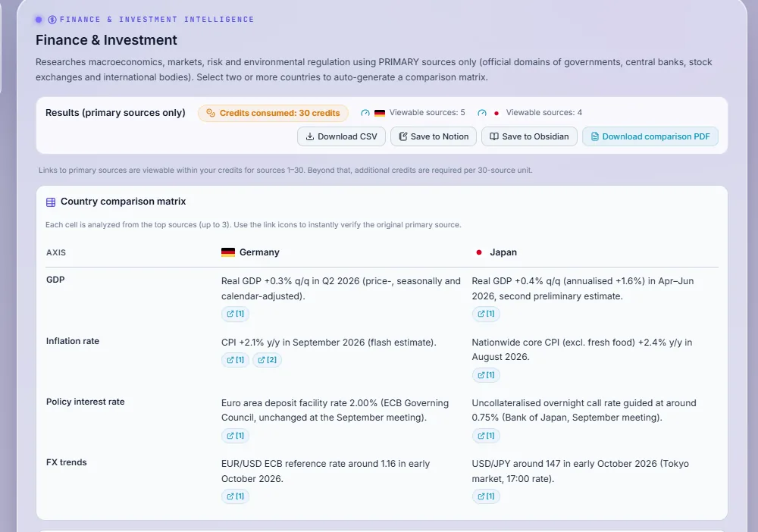Save the results to Notion
This screenshot has height=532, width=758.
tap(434, 136)
